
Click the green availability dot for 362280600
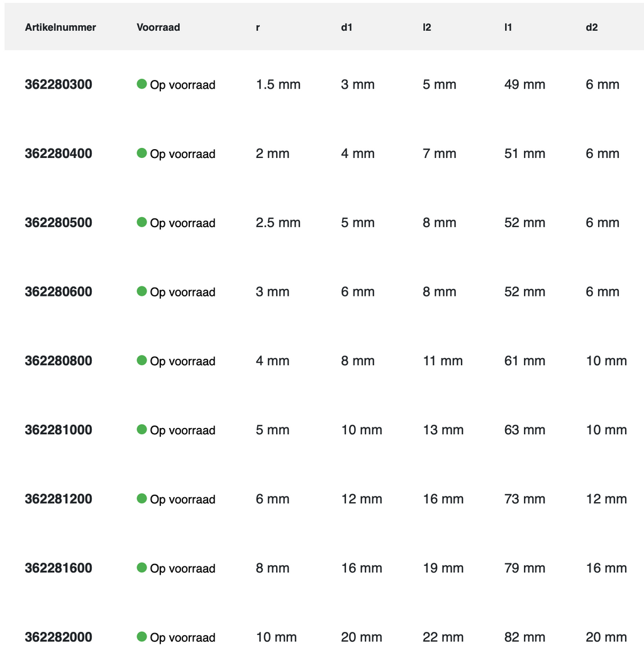pyautogui.click(x=142, y=291)
